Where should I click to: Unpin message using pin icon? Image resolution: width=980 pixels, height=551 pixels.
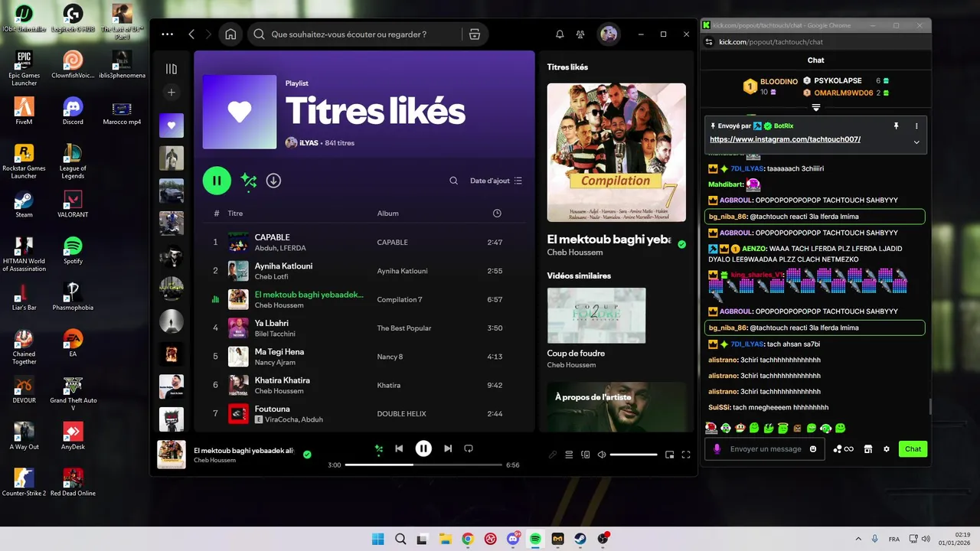pos(896,126)
